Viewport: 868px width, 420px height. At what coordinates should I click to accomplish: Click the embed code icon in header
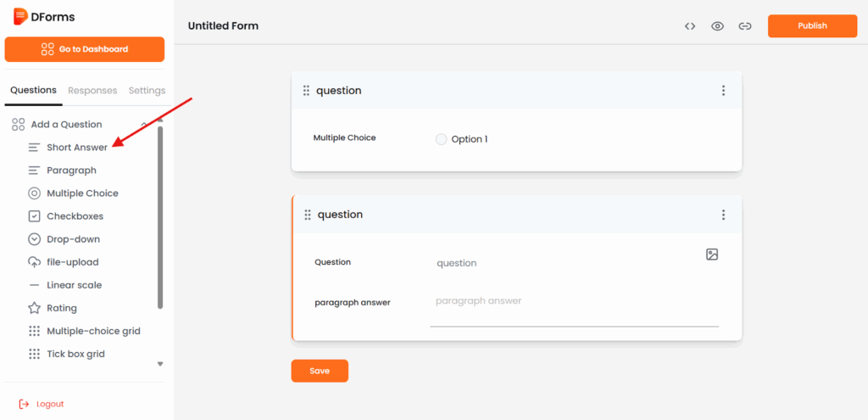coord(690,26)
